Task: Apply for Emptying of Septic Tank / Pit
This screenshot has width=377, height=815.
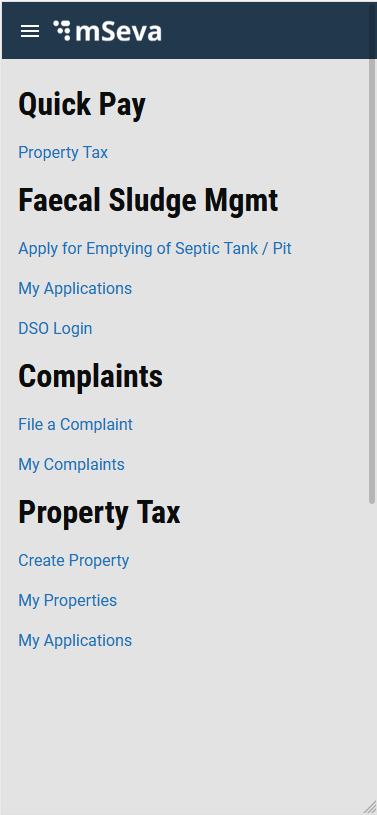Action: (x=155, y=248)
